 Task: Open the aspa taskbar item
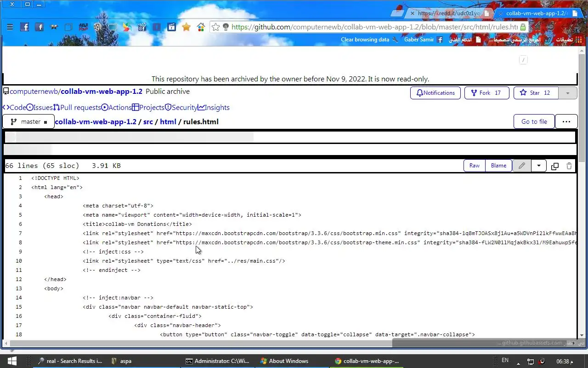[x=144, y=361]
